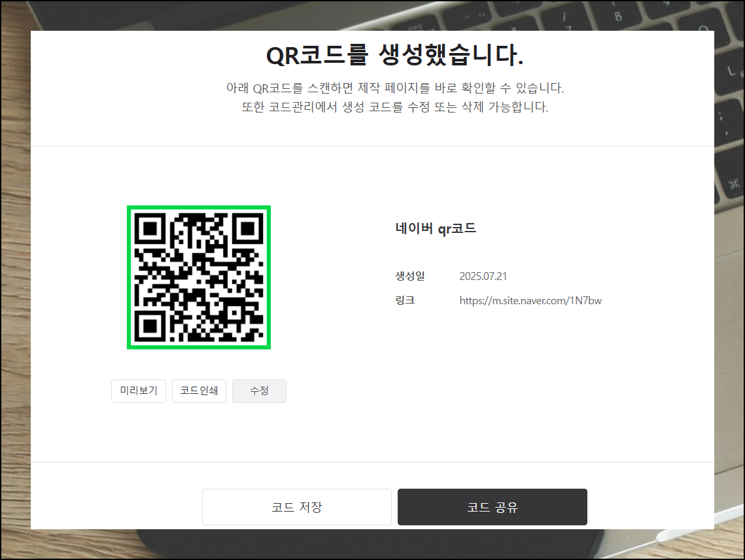Share the code via 코드 공유

click(493, 507)
